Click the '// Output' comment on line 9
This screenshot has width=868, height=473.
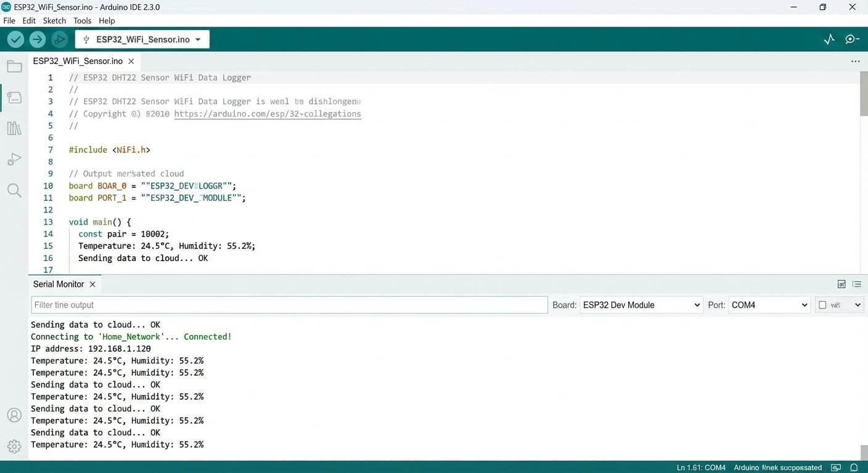[126, 174]
